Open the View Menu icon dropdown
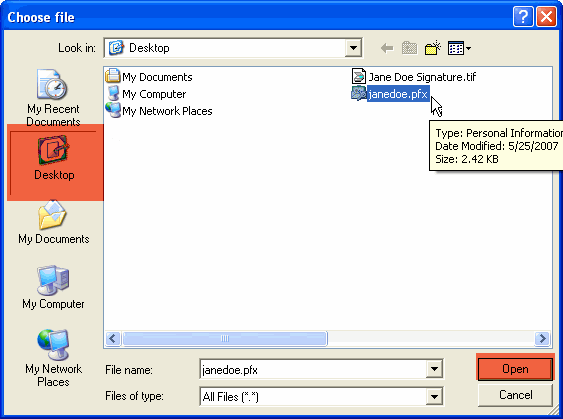The width and height of the screenshot is (563, 419). (x=459, y=48)
